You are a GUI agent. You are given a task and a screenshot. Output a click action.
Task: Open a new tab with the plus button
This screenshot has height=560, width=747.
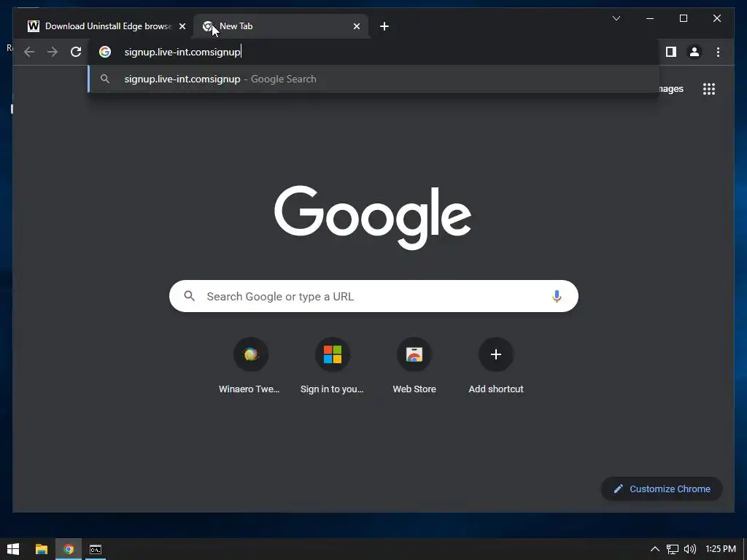pyautogui.click(x=384, y=26)
